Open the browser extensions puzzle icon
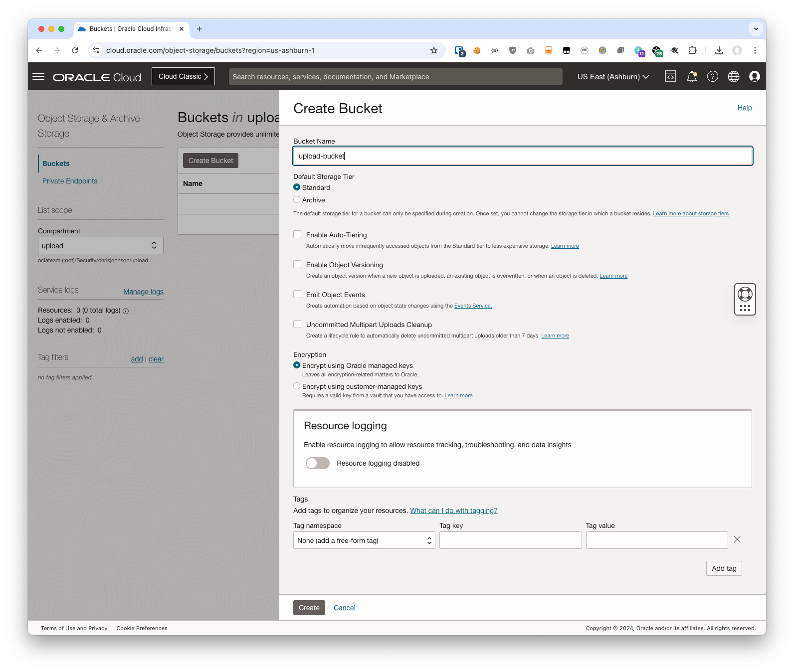 click(692, 50)
